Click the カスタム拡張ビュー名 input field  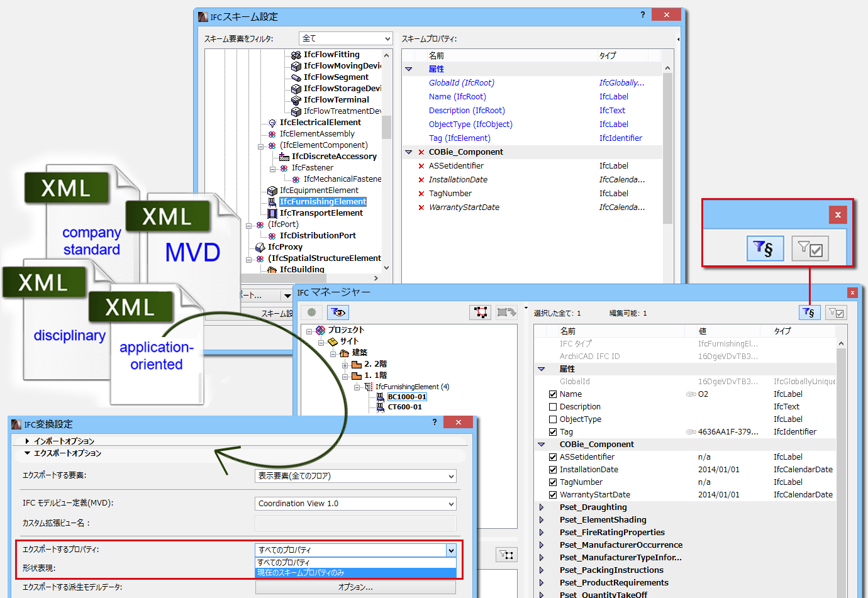point(355,523)
